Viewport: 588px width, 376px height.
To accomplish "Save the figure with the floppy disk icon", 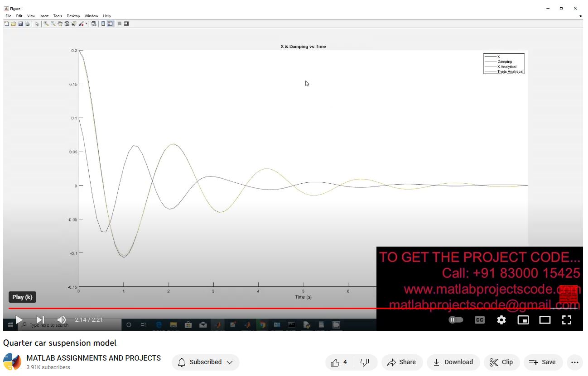I will pos(21,24).
